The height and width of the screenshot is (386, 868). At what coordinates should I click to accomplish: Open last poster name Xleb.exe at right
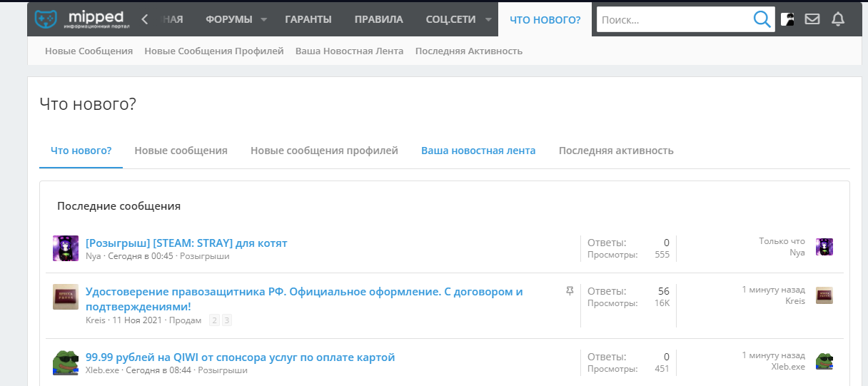[788, 367]
